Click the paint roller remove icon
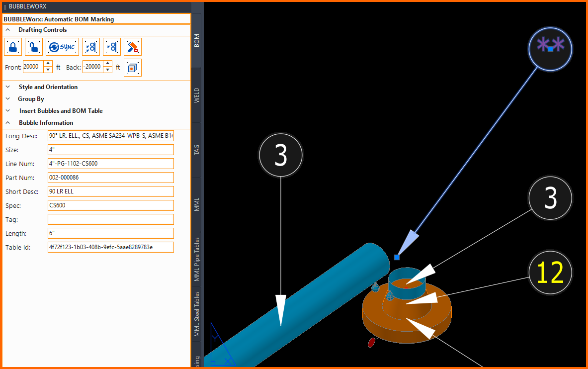Image resolution: width=588 pixels, height=369 pixels. [x=132, y=47]
